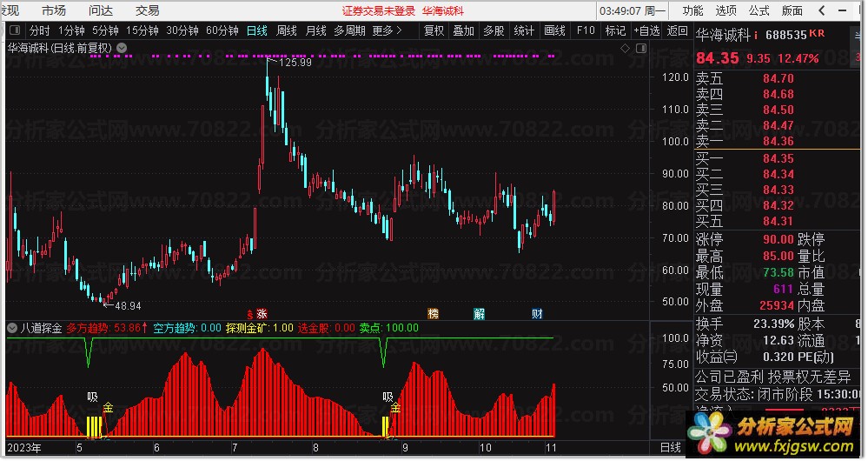
Task: Click the 八道探金 indicator name
Action: click(x=41, y=328)
